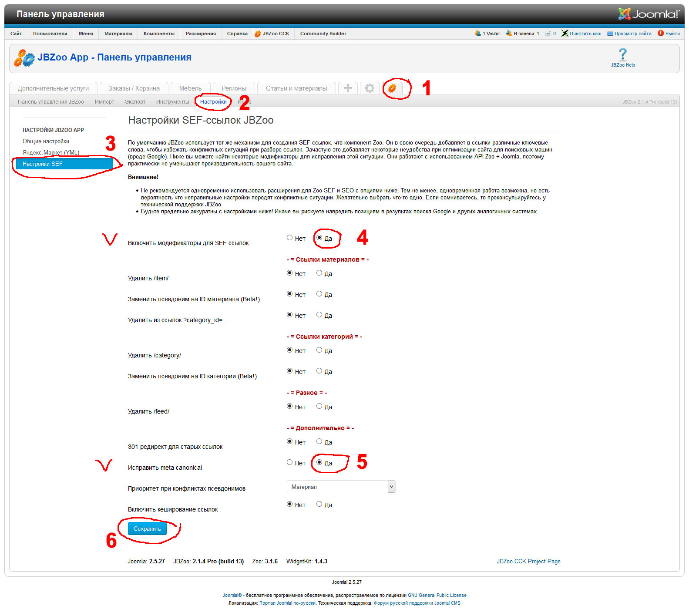The height and width of the screenshot is (616, 689).
Task: Click the JBZoo Help question mark icon
Action: click(x=622, y=55)
